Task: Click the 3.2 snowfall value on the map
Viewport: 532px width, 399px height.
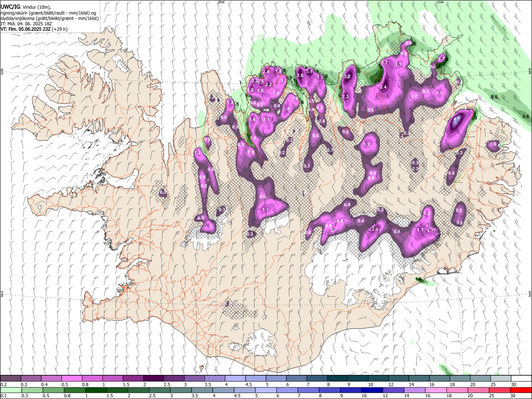Action: (x=348, y=76)
